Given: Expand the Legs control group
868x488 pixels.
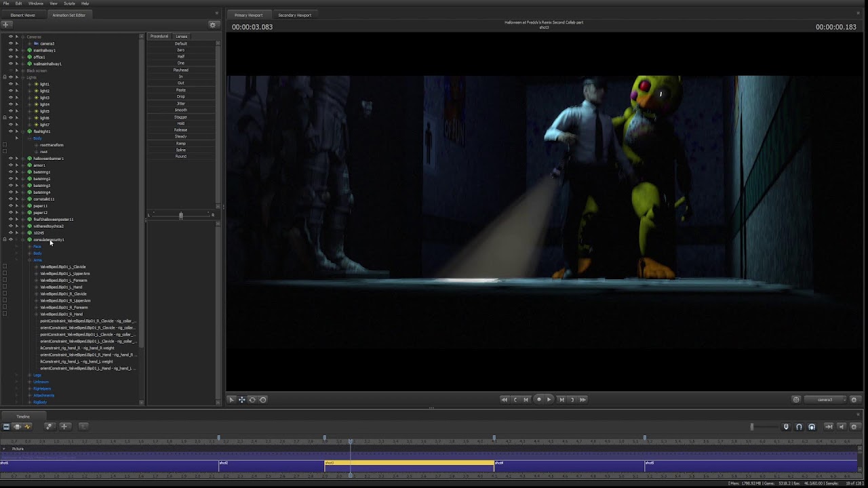Looking at the screenshot, I should point(30,375).
